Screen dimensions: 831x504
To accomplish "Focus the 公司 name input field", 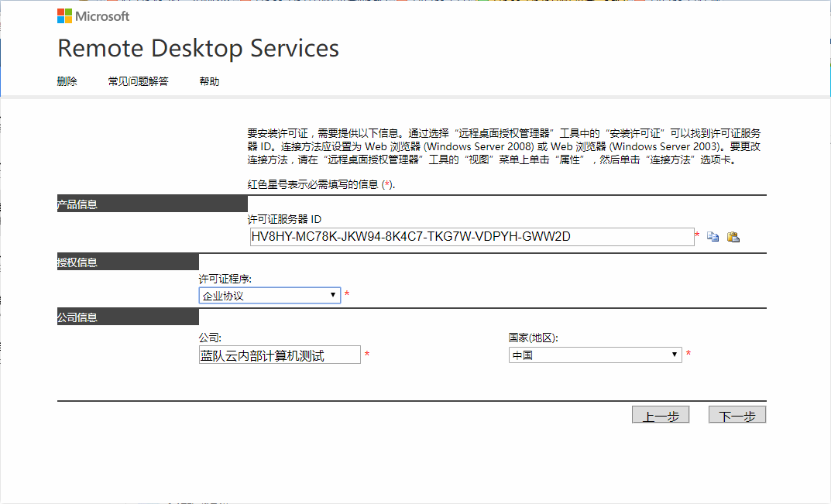I will [x=280, y=355].
